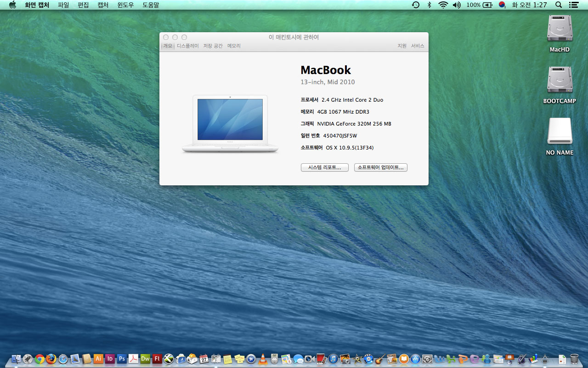Open the NO NAME removable drive
Image resolution: width=588 pixels, height=368 pixels.
click(560, 132)
